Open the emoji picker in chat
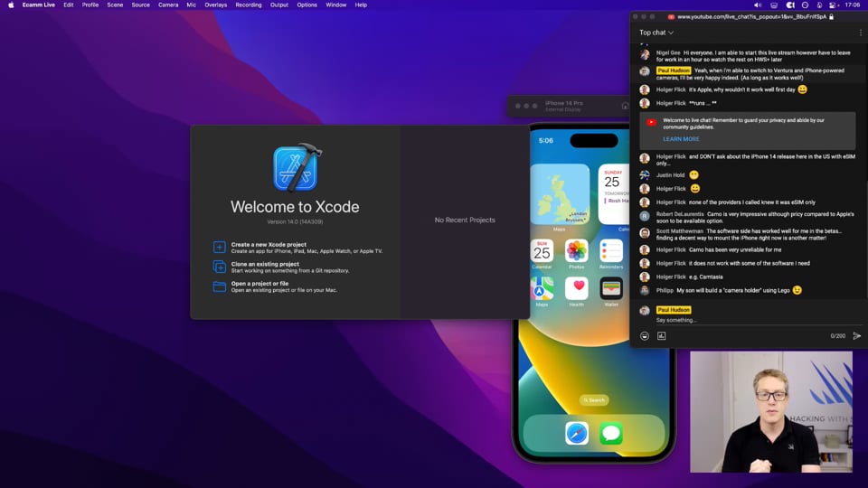The image size is (868, 488). (645, 336)
